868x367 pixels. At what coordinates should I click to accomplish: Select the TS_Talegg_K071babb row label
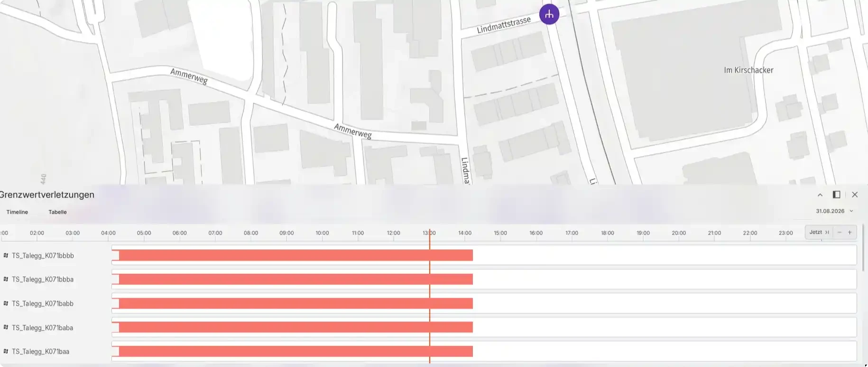click(43, 303)
